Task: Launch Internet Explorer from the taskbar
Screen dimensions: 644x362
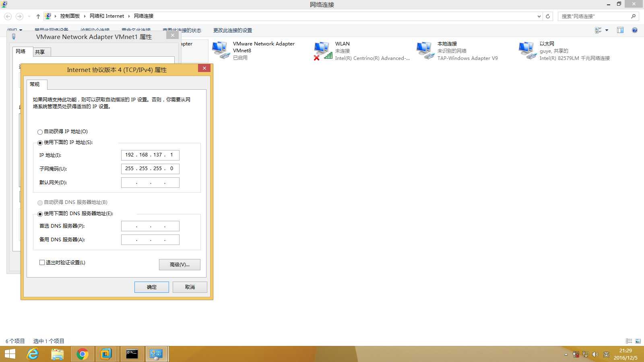Action: tap(33, 354)
